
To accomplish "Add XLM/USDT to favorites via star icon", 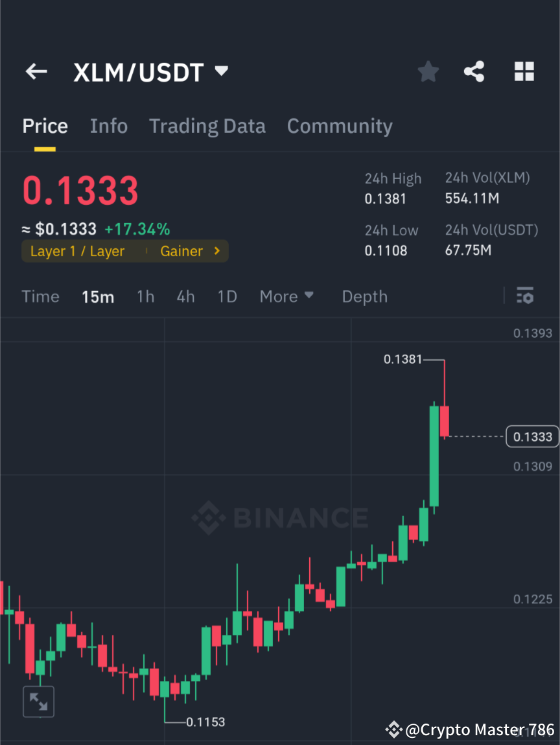I will [428, 71].
